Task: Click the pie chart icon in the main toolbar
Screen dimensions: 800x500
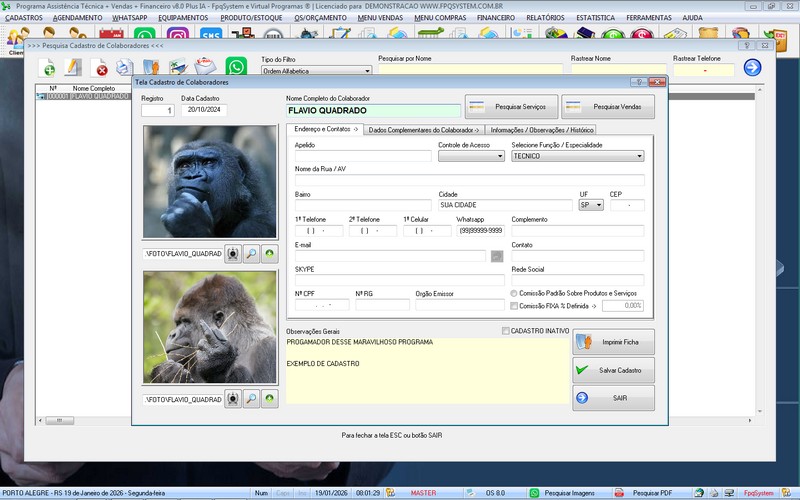Action: 556,35
